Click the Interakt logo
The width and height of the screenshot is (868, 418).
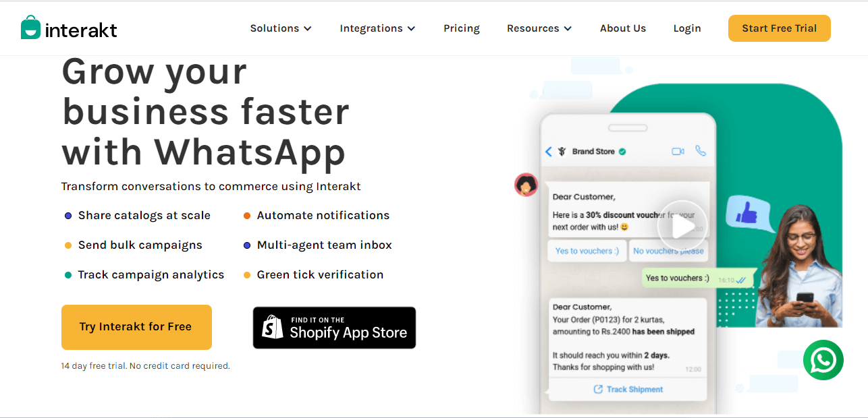(x=69, y=28)
